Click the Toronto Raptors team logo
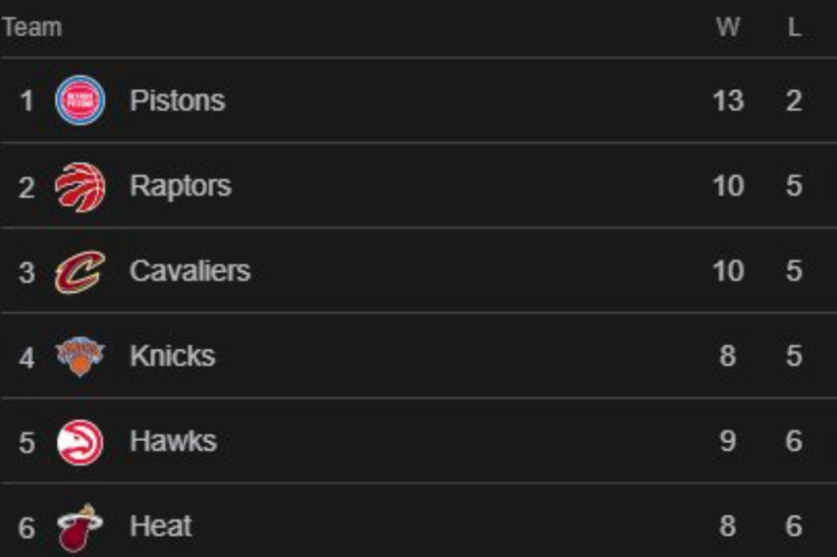This screenshot has width=837, height=557. click(x=80, y=186)
